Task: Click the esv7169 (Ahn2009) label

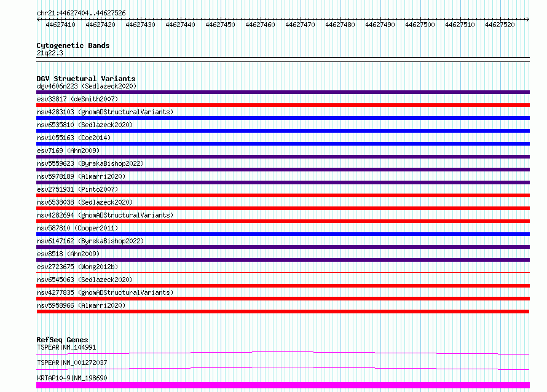Action: pyautogui.click(x=68, y=151)
